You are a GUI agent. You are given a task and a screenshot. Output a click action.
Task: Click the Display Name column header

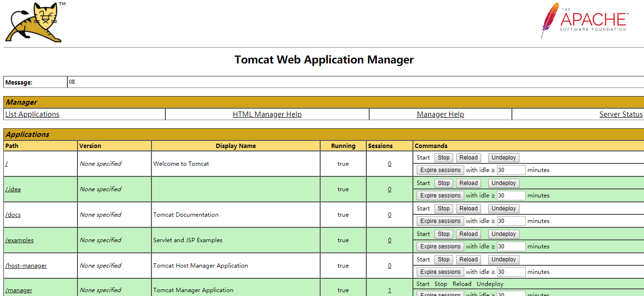236,146
